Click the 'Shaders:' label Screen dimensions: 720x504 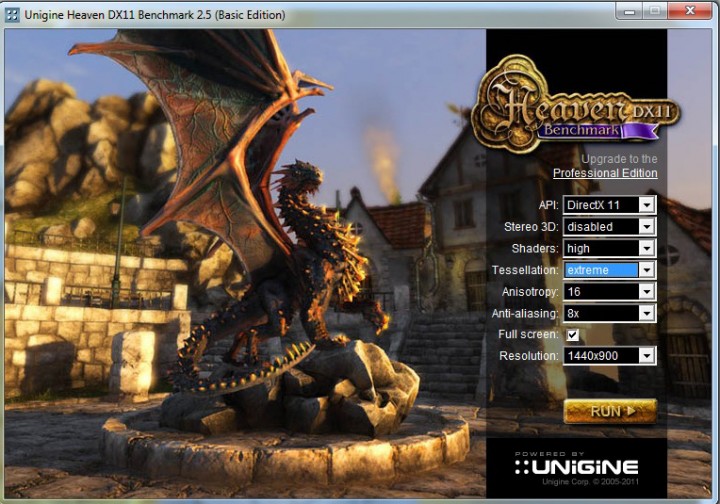click(535, 248)
